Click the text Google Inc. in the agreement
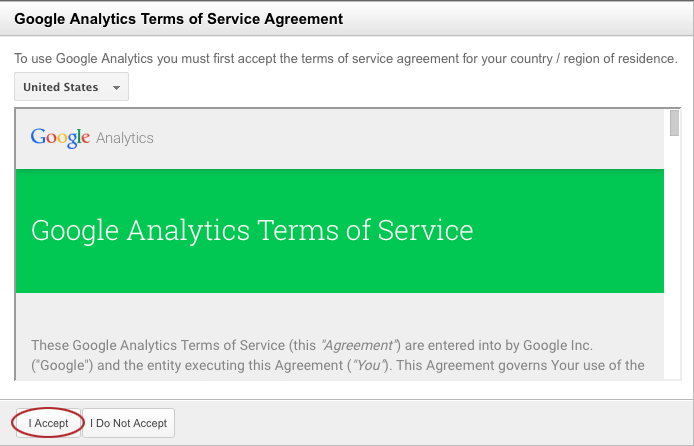The height and width of the screenshot is (446, 694). [x=558, y=345]
